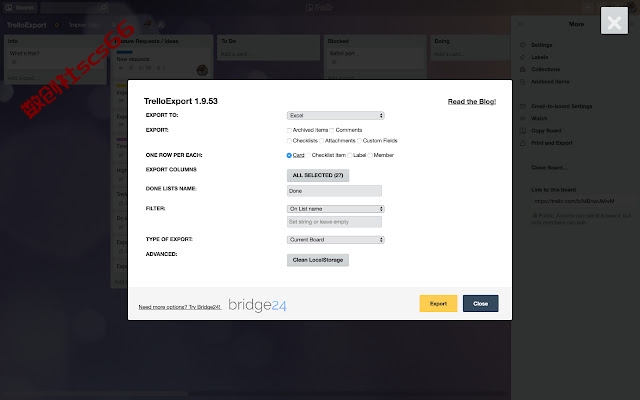Screen dimensions: 640x400
Task: Click Add a card in the Doing list
Action: (448, 54)
